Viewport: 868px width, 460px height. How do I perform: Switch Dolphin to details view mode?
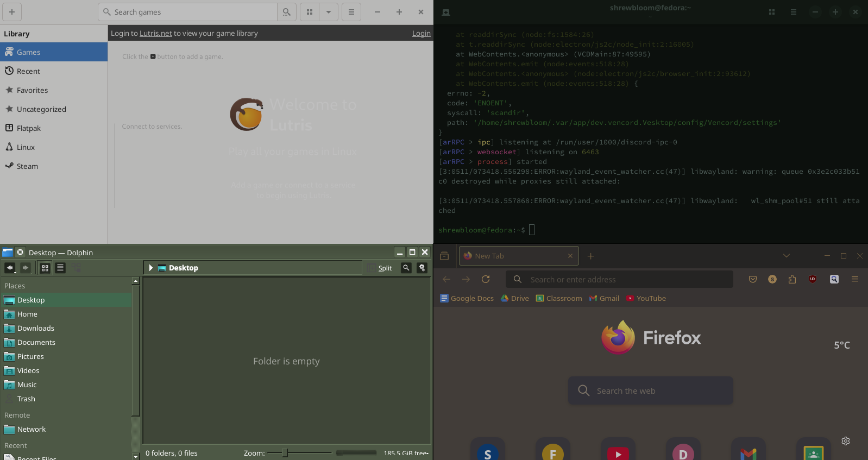(60, 268)
